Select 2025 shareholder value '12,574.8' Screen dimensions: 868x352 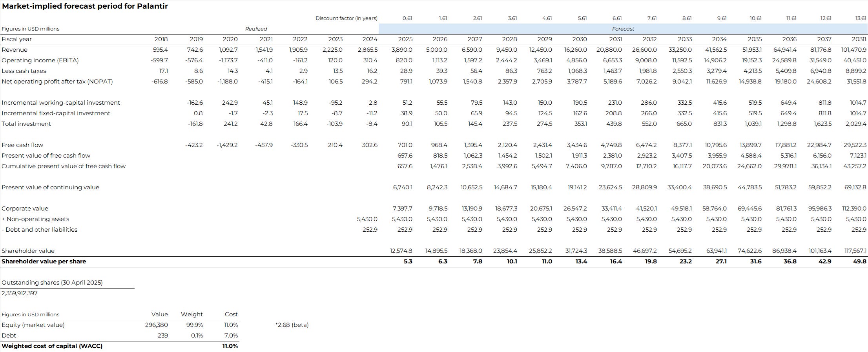(x=401, y=251)
